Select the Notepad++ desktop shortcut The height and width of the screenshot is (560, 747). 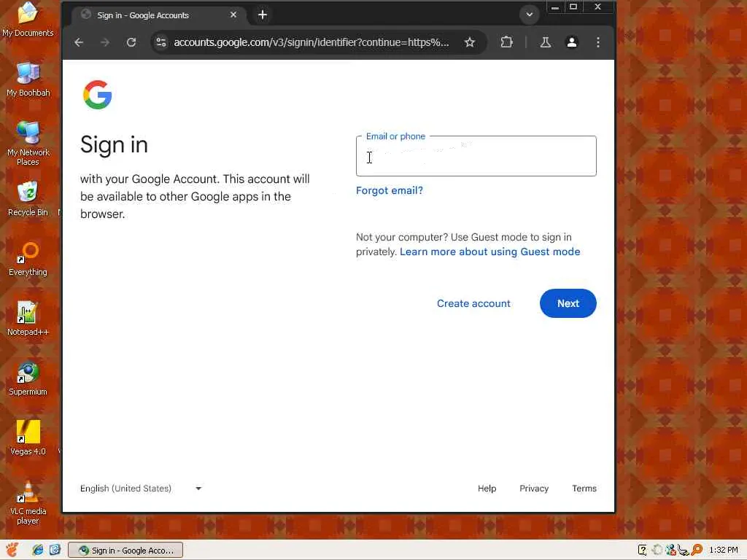coord(28,319)
